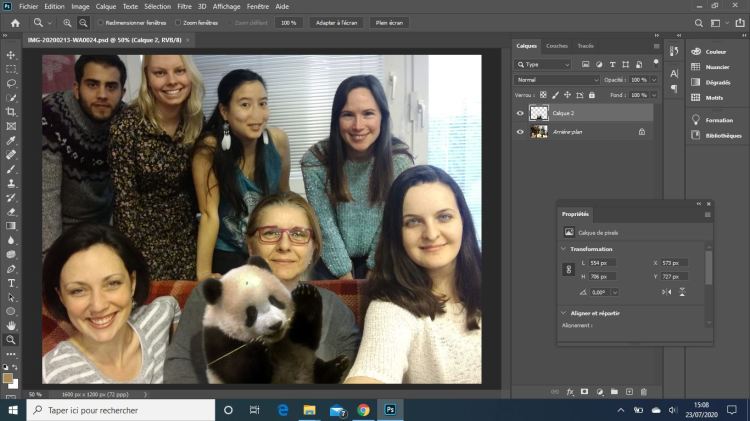Click the Home icon in options bar
Screen dimensions: 750x421
(x=15, y=23)
